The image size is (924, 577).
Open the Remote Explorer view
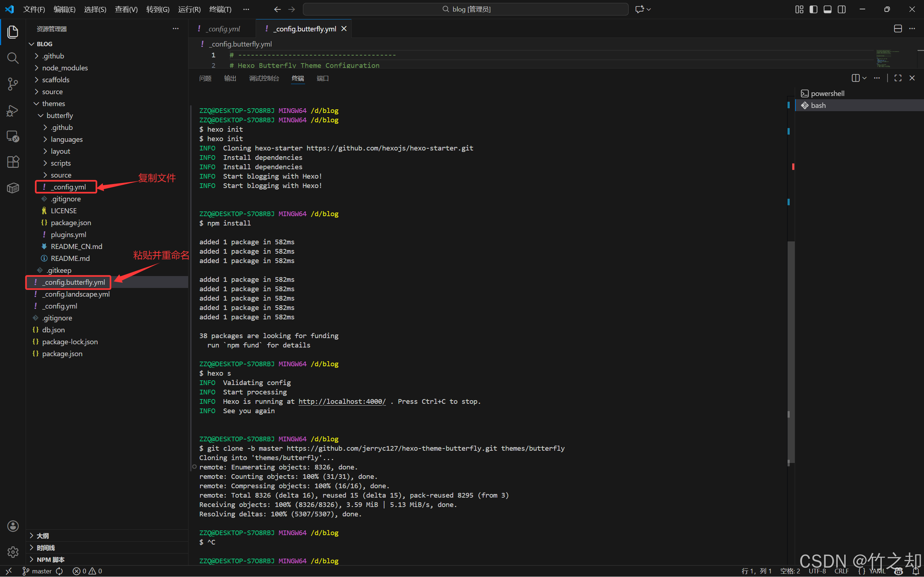(13, 136)
